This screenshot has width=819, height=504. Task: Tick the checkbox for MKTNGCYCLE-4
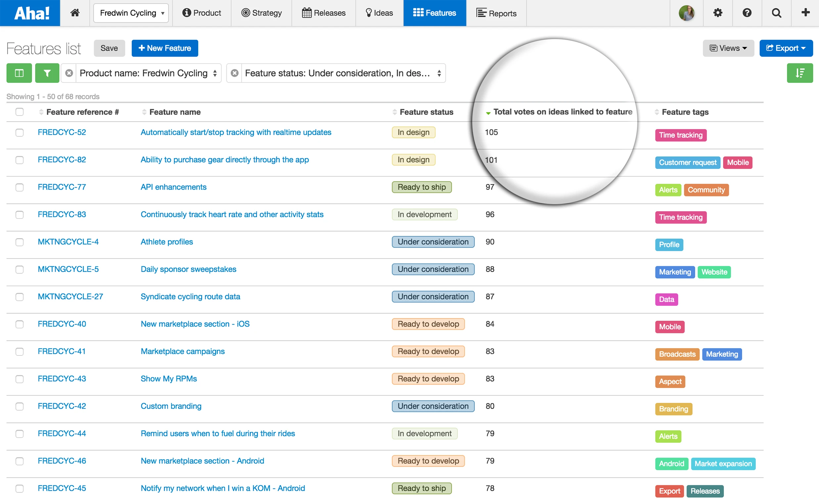[x=19, y=242]
